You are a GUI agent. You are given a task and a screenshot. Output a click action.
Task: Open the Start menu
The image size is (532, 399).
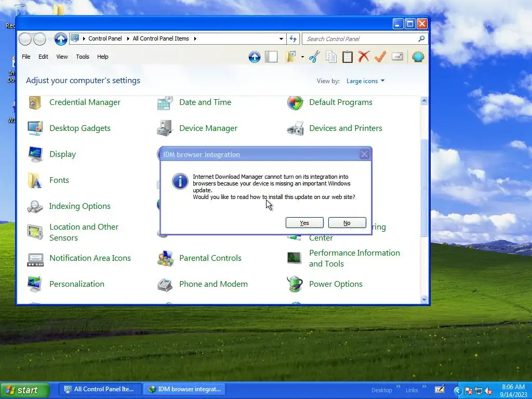click(x=25, y=390)
